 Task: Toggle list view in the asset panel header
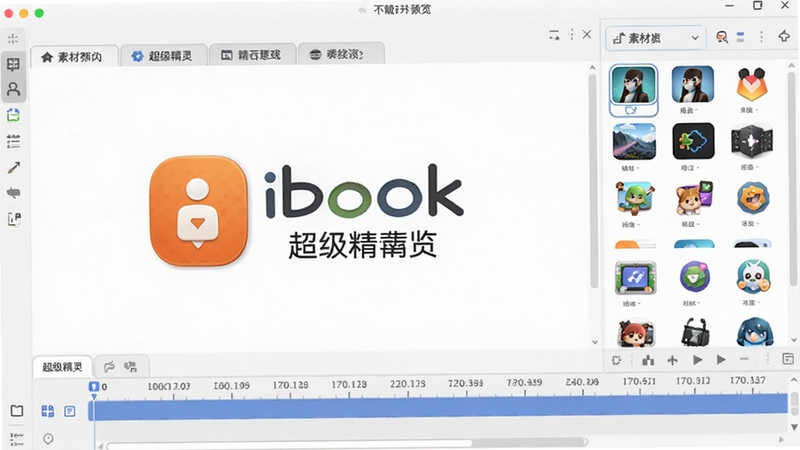[740, 37]
